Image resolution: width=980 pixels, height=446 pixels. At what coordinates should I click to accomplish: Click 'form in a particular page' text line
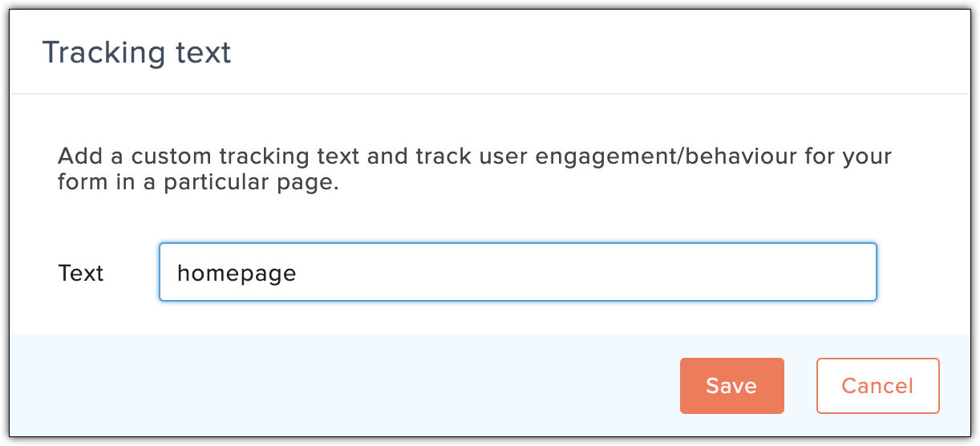(x=199, y=182)
